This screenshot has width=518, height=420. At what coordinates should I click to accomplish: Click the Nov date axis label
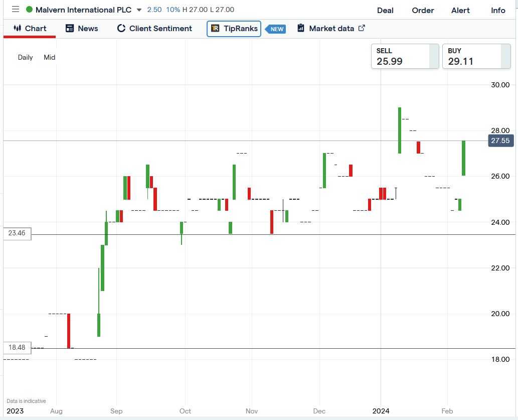click(252, 411)
